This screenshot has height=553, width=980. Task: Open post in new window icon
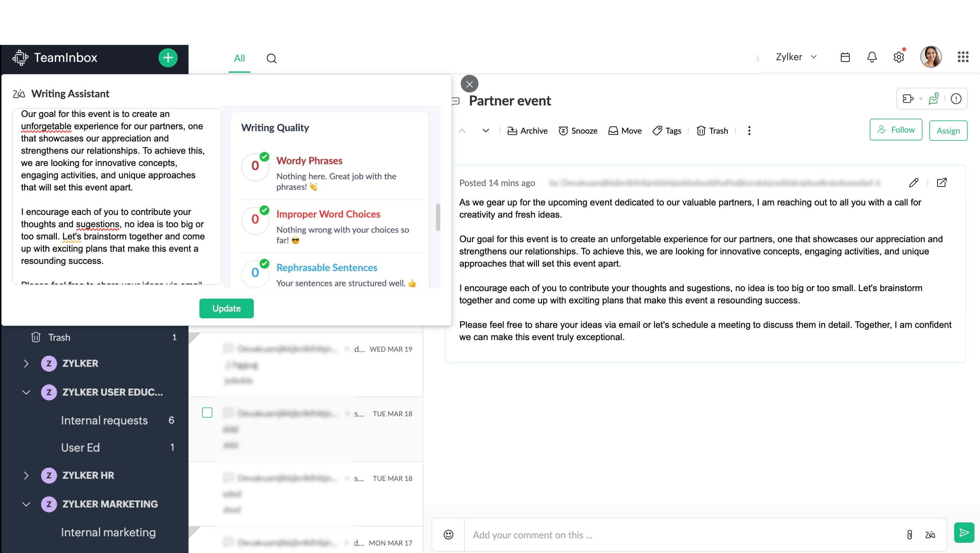pos(942,183)
